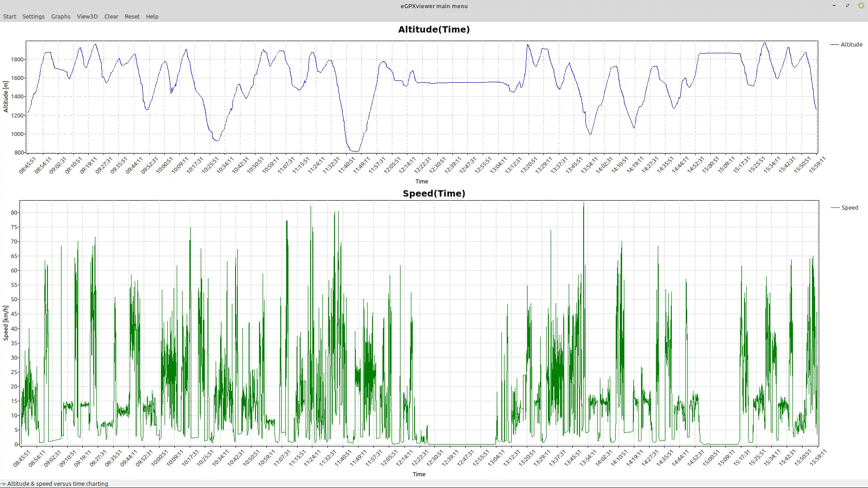Close the eGPXviewer window

coord(861,6)
